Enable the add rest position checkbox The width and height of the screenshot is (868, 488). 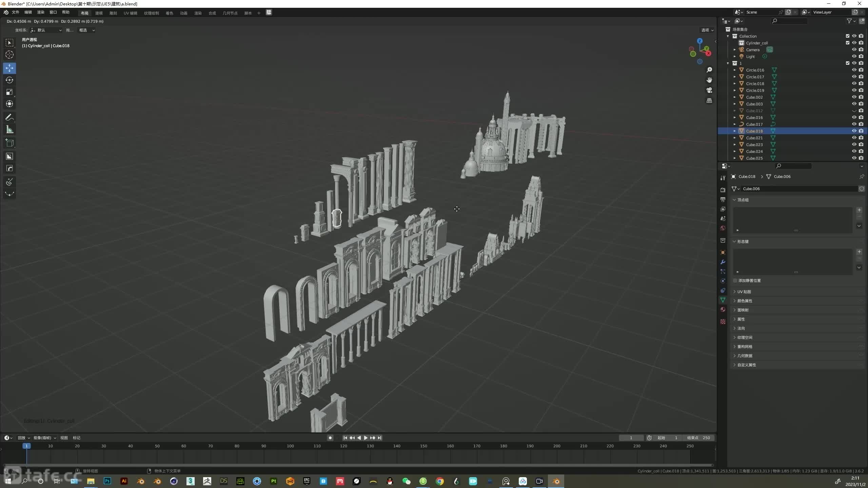click(735, 281)
